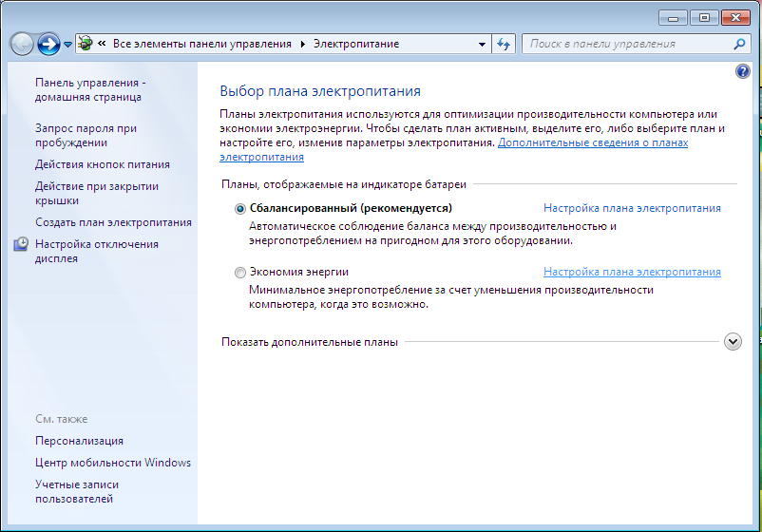
Task: Expand 'Показать дополнительные планы' chevron
Action: click(732, 342)
